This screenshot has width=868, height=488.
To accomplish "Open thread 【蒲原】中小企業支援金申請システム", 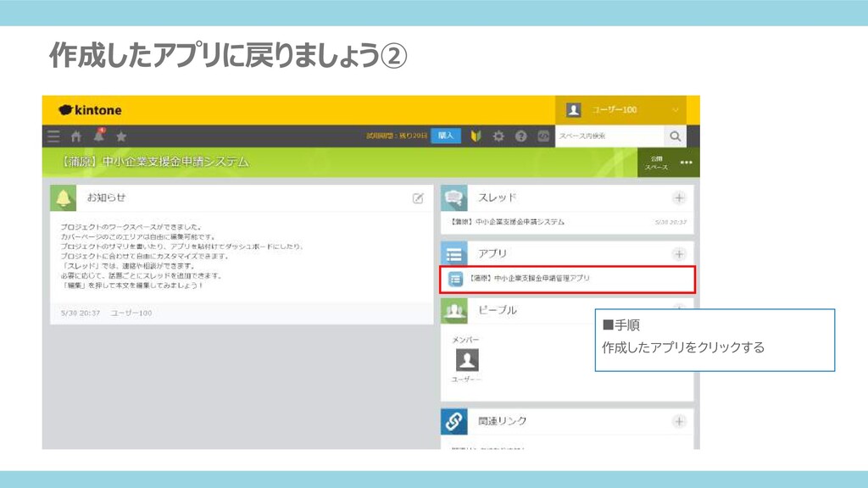I will coord(509,222).
